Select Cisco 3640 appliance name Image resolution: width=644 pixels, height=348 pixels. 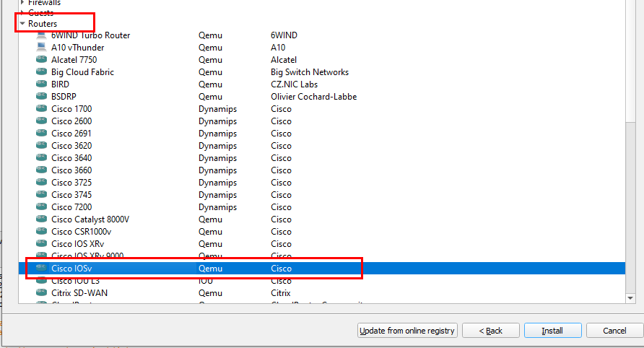(71, 158)
